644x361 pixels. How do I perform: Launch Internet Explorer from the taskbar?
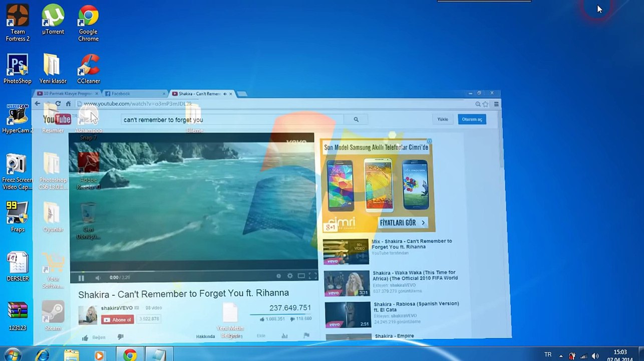coord(43,355)
